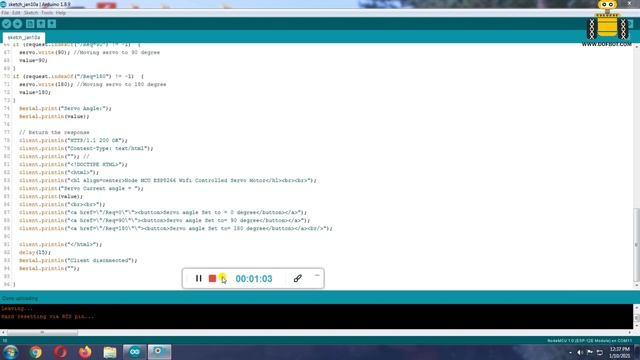Open a sketch using the up-arrow toolbar icon
Image resolution: width=640 pixels, height=360 pixels.
41,24
